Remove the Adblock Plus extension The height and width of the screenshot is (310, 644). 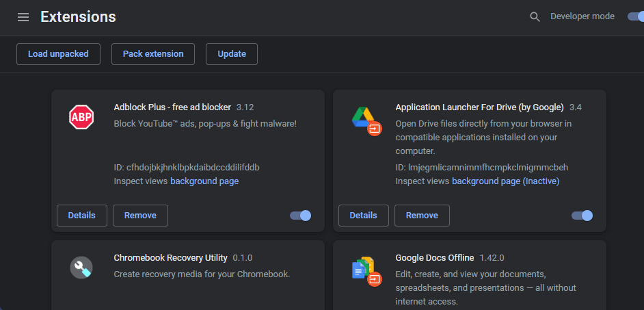(140, 216)
